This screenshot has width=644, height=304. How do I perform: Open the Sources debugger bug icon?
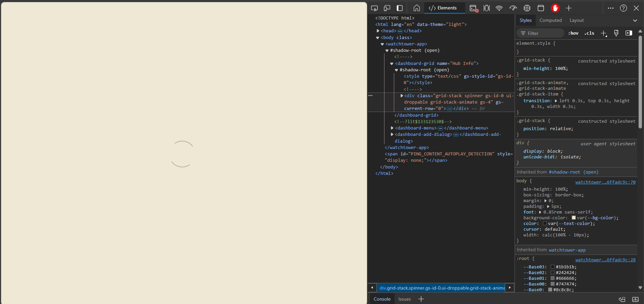point(486,8)
